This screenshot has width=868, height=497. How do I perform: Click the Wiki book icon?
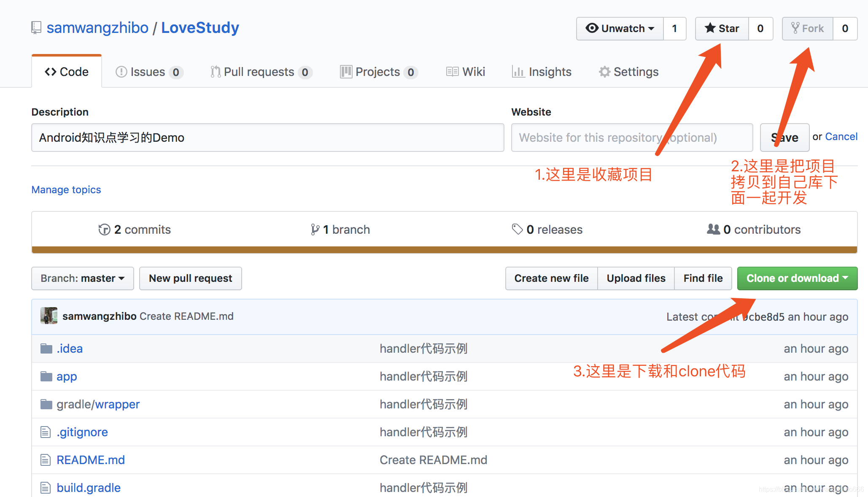click(453, 72)
